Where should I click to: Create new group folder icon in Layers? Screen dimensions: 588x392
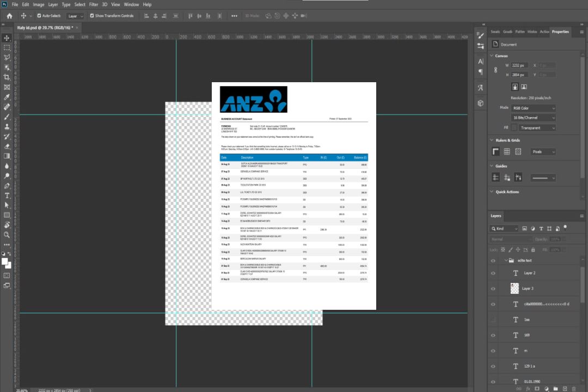tap(555, 389)
